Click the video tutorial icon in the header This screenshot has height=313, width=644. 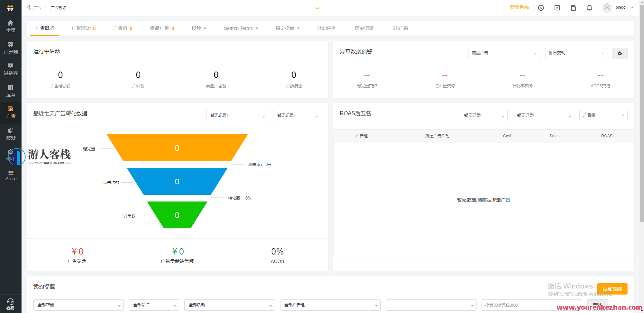(x=557, y=7)
